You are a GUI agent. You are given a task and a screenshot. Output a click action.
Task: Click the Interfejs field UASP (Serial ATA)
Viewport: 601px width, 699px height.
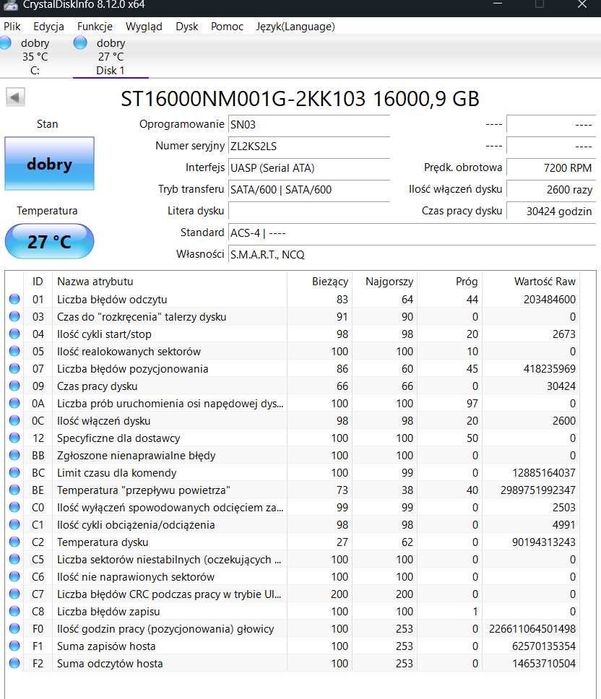tap(309, 168)
